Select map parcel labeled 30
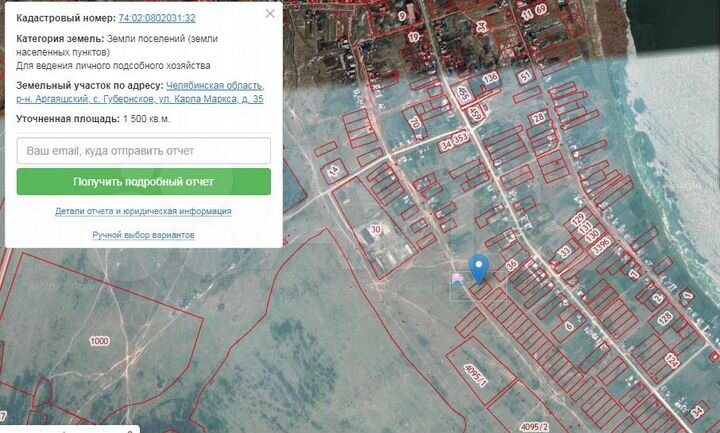Screen dimensions: 720x433 [x=376, y=229]
